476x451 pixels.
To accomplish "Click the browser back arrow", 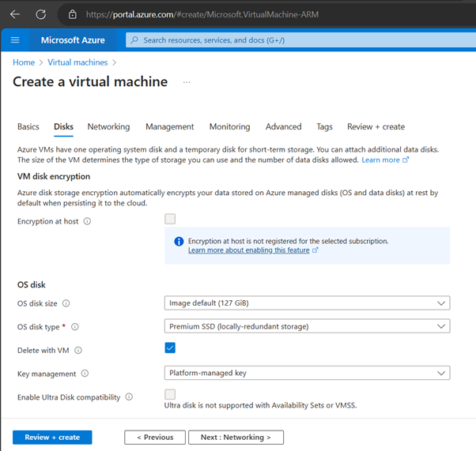I will pos(15,14).
